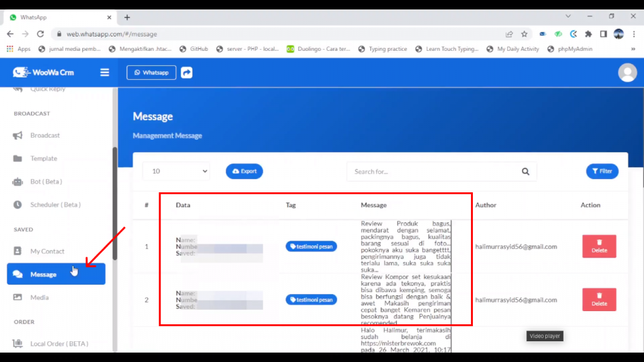
Task: Open the browser extensions puzzle icon
Action: (x=588, y=34)
